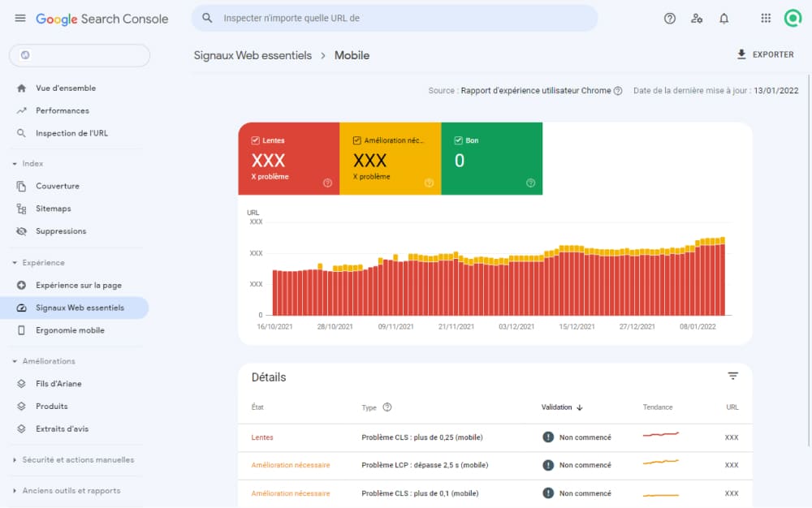This screenshot has width=812, height=508.
Task: Click the Produits layers icon
Action: 21,406
